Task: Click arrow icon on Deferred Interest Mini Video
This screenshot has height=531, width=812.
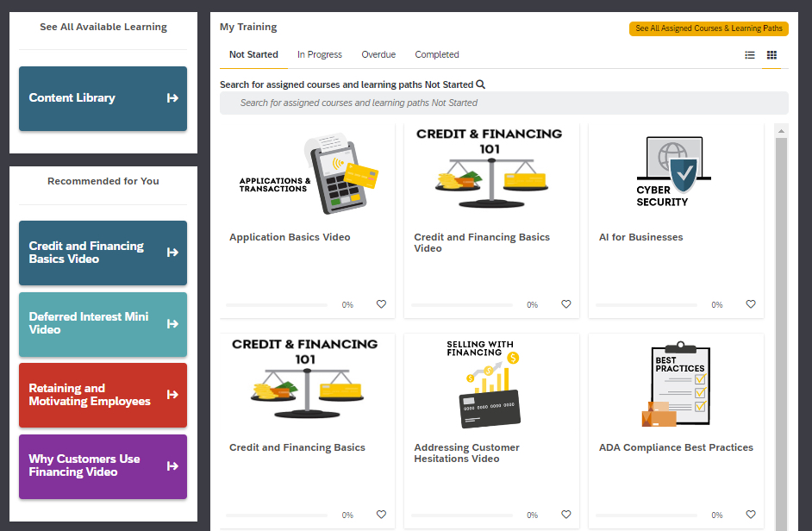Action: pyautogui.click(x=172, y=324)
